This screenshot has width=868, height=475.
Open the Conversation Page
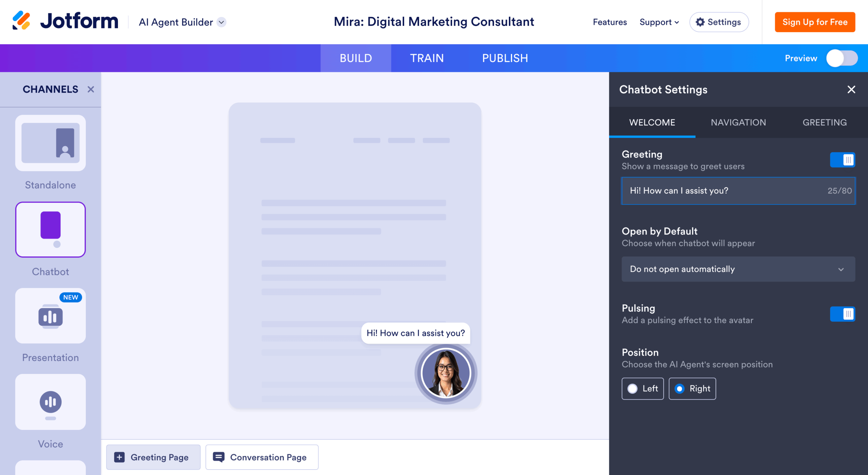pos(262,457)
